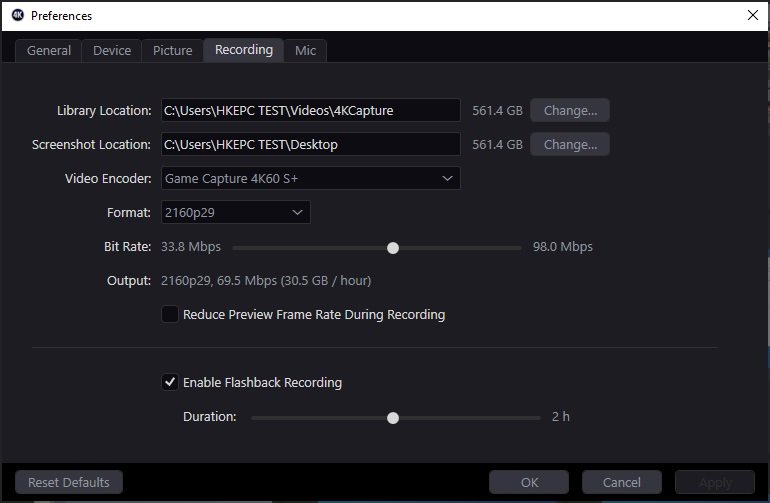Confirm settings with OK

(529, 482)
